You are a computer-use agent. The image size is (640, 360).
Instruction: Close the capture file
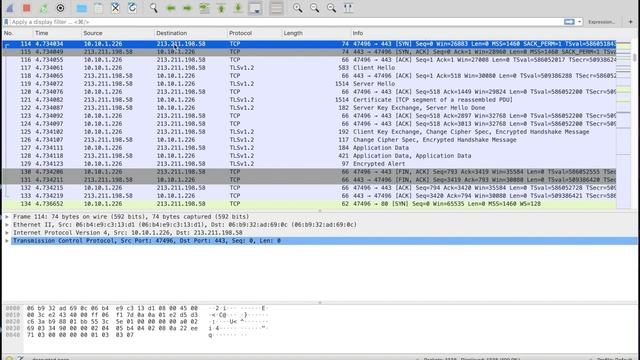pos(116,8)
